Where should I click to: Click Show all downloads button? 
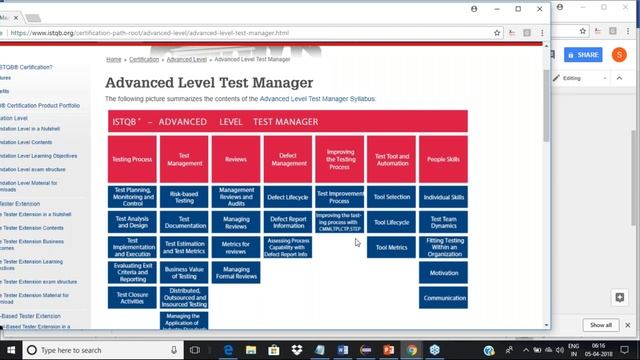600,325
